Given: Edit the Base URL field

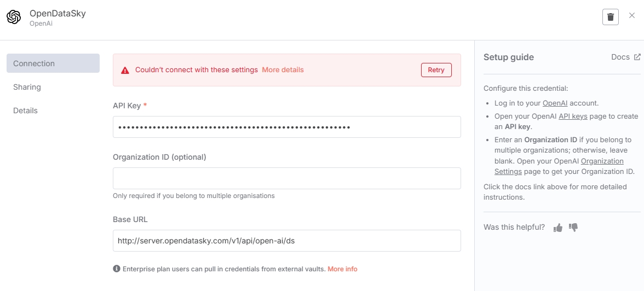Looking at the screenshot, I should coord(287,241).
